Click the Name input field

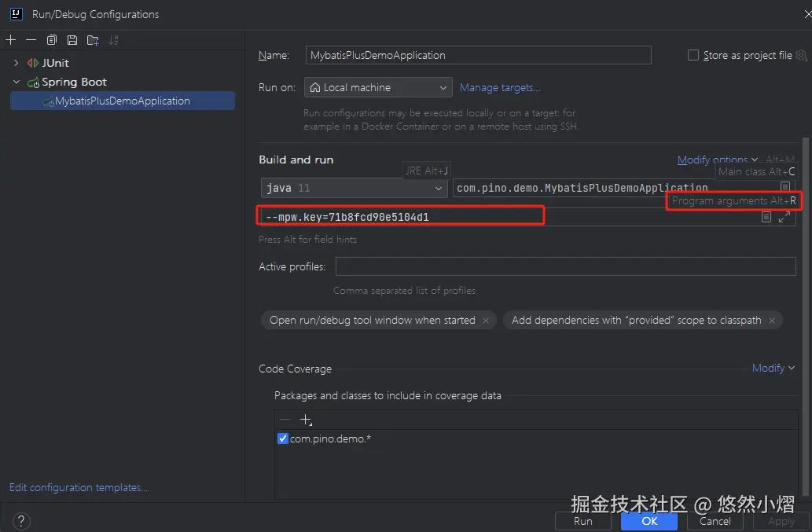tap(478, 55)
